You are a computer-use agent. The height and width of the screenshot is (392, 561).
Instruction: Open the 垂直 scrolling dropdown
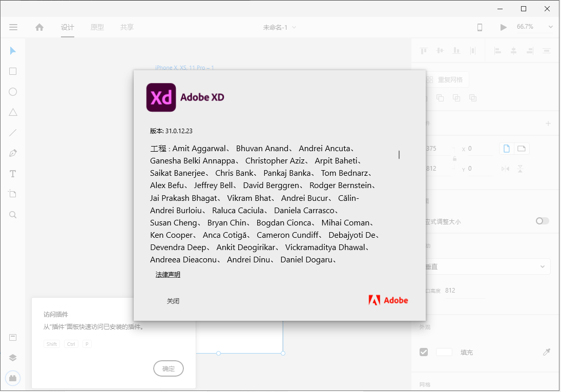(x=487, y=266)
